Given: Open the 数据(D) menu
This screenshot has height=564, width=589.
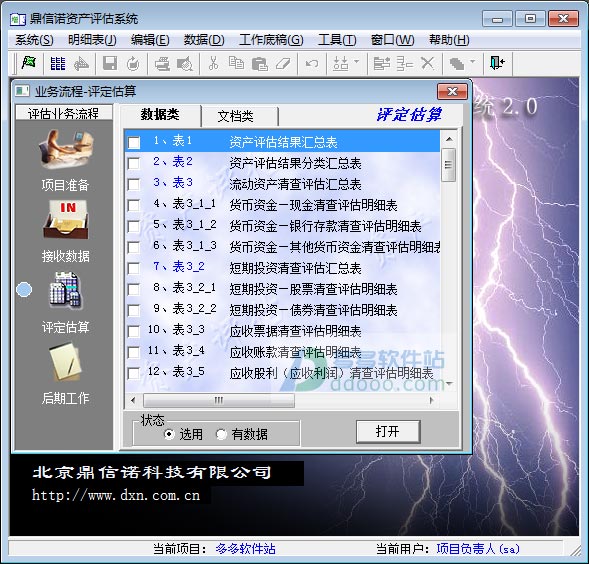Looking at the screenshot, I should 204,40.
